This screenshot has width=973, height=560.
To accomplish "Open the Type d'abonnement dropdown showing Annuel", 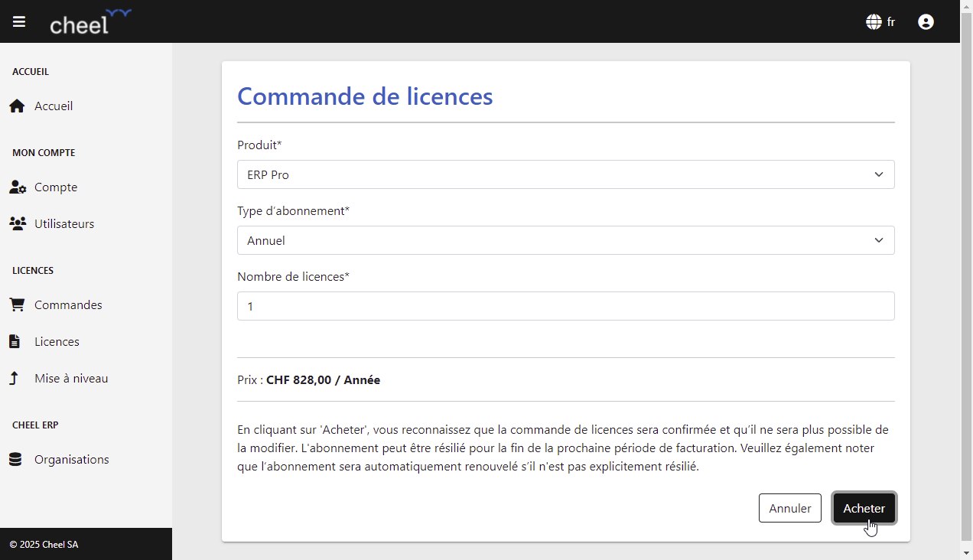I will click(566, 240).
